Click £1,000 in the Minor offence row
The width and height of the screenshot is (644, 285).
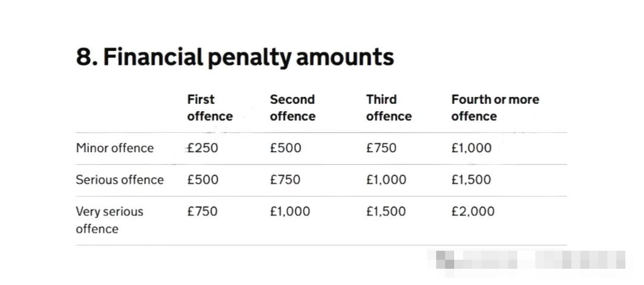[x=471, y=148]
